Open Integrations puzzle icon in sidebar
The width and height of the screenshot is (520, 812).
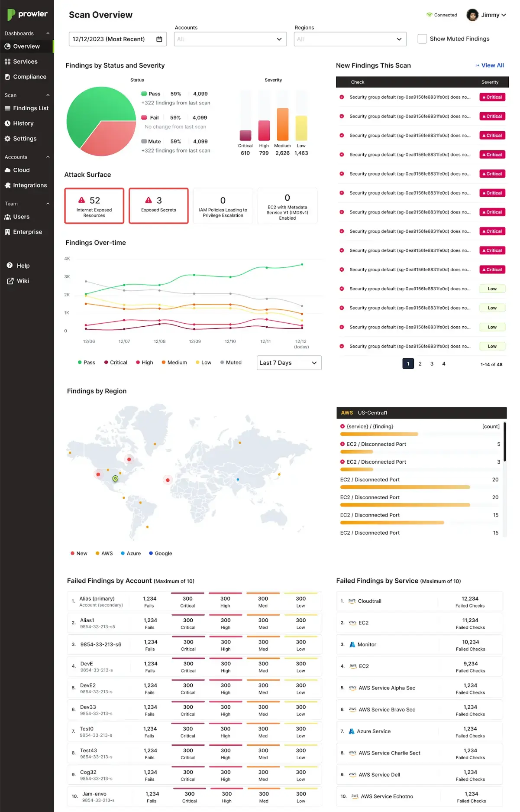point(7,185)
